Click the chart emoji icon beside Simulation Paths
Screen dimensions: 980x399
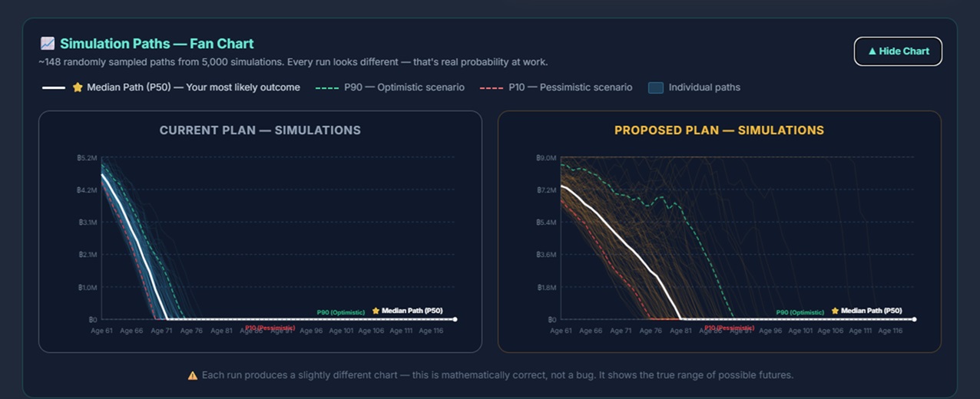coord(48,44)
